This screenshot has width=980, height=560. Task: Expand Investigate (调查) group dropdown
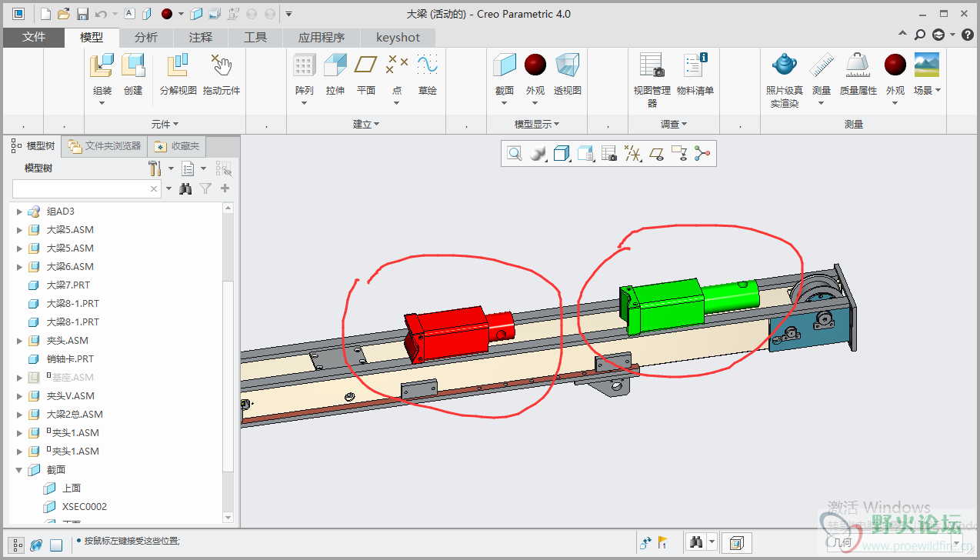674,124
